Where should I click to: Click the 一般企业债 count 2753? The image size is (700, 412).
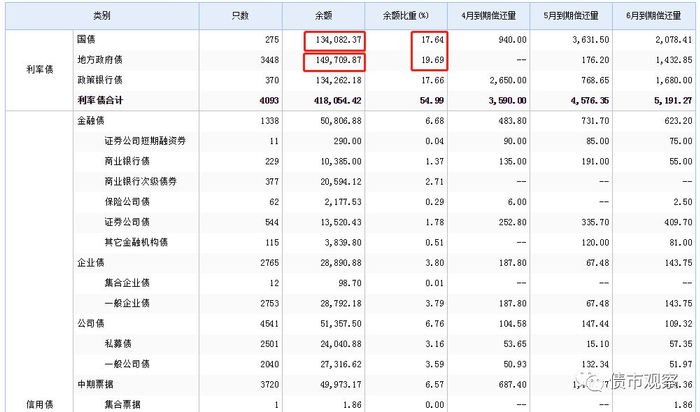pos(270,304)
